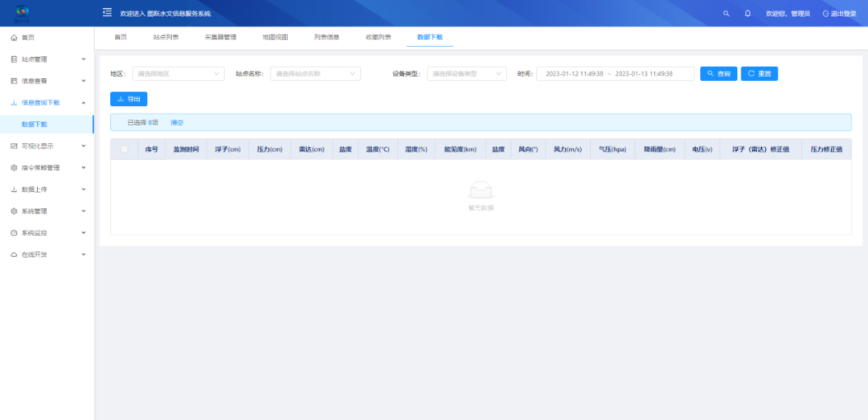Click the home icon beside sidebar 首页

(x=14, y=38)
